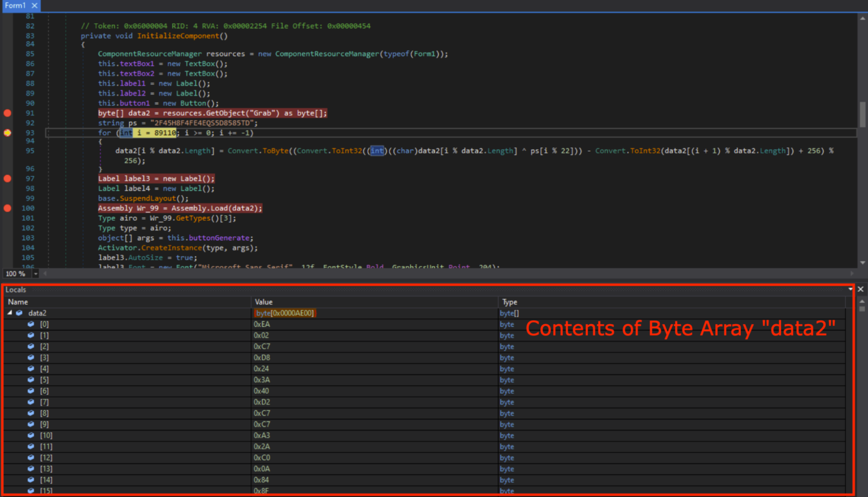Open the Locals panel dropdown chevron

click(850, 289)
